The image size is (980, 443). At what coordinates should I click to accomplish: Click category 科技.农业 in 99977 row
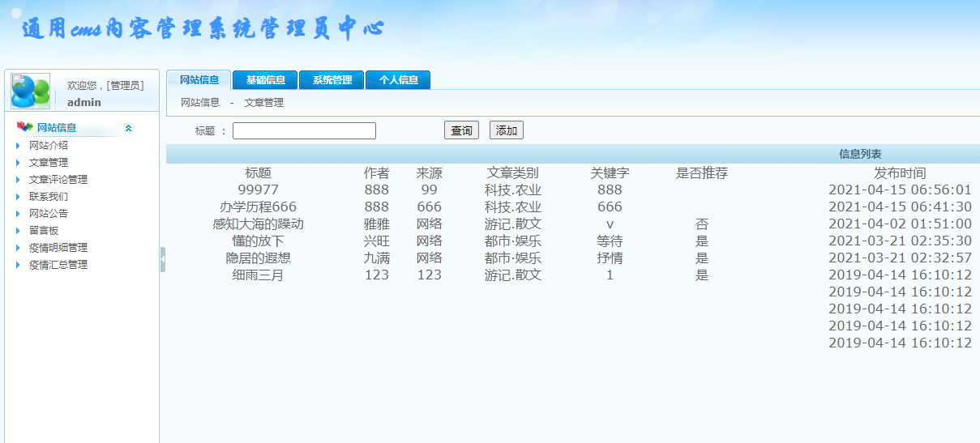[513, 190]
